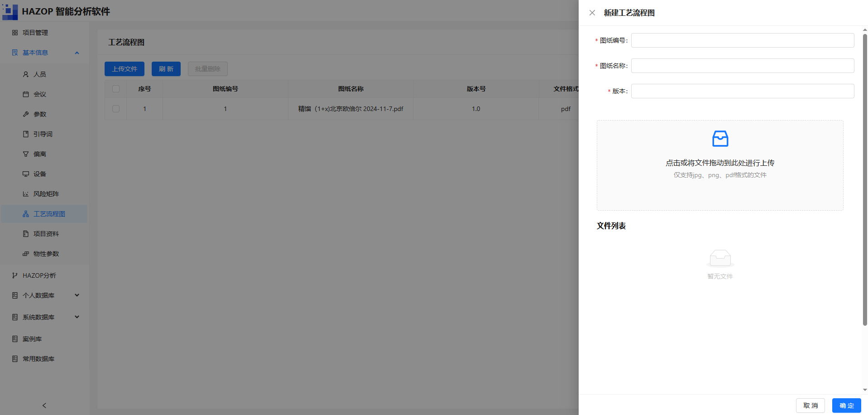Click the 版本号 column header

click(x=476, y=89)
